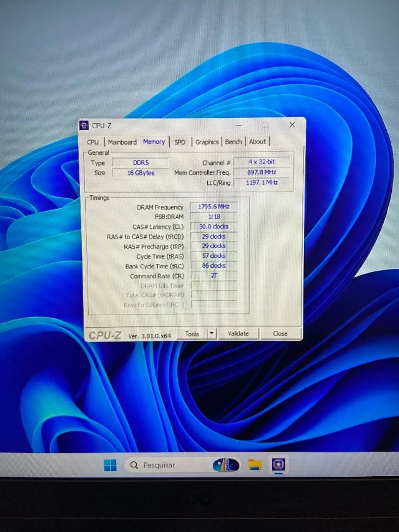Screen dimensions: 399x532
Task: Click the search magnifier icon in taskbar
Action: 134,465
